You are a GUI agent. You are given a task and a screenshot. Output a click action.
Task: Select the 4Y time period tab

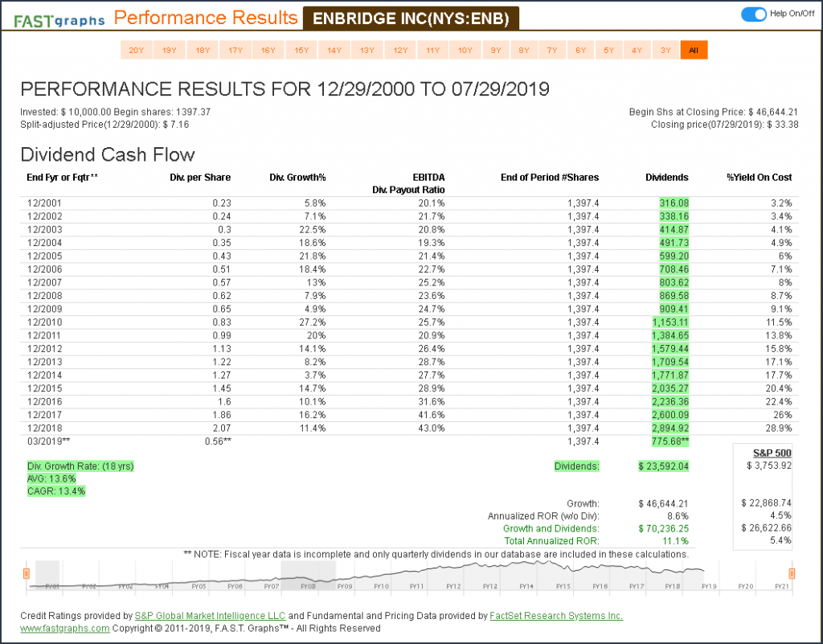click(637, 51)
